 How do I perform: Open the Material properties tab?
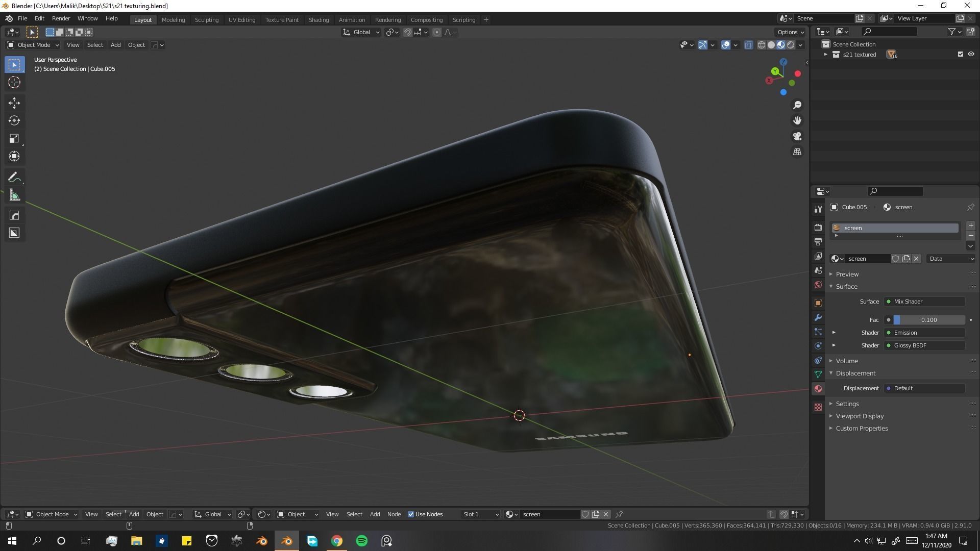[x=818, y=389]
